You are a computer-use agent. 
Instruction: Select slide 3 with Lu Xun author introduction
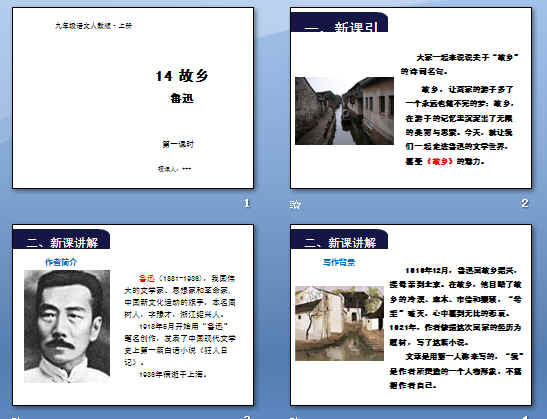(133, 315)
